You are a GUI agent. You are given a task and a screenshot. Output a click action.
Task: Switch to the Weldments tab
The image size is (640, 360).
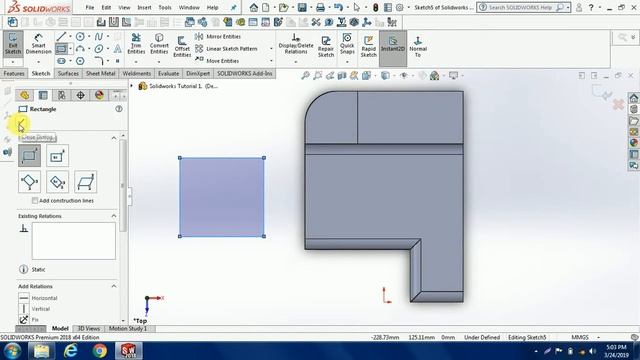(x=137, y=73)
